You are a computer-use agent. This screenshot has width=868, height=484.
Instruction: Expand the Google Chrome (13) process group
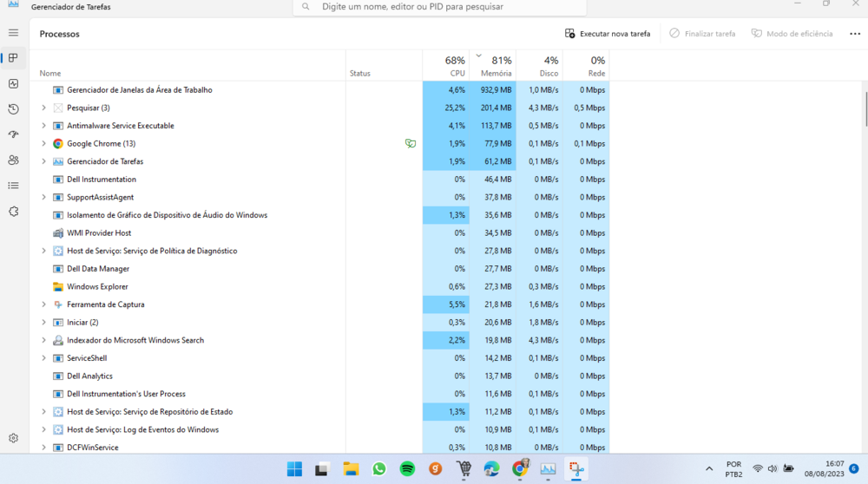(44, 144)
